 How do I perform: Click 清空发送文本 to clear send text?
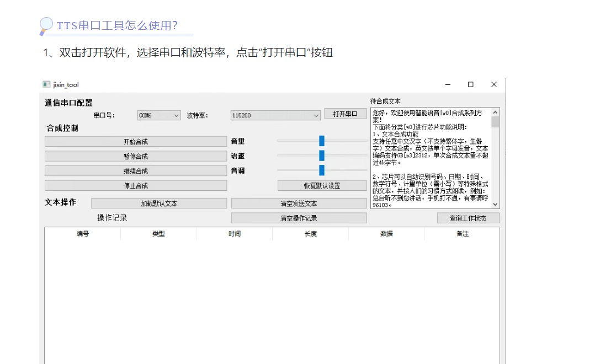click(299, 203)
